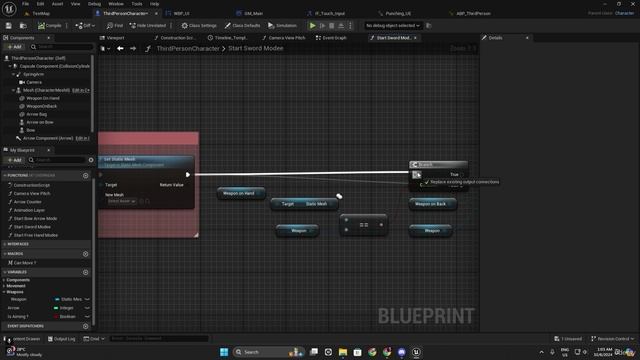Add a new variable with plus icon

(x=86, y=272)
